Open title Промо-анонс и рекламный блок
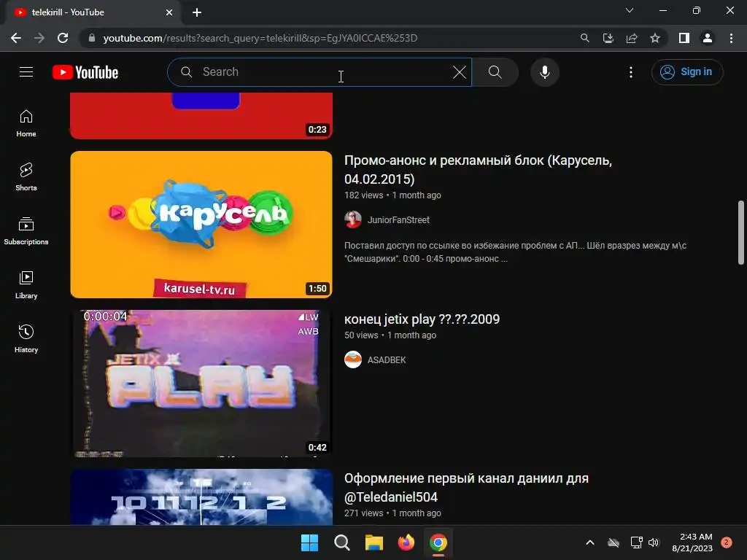 [478, 169]
